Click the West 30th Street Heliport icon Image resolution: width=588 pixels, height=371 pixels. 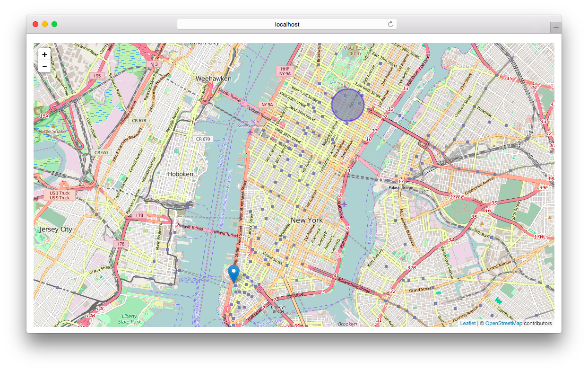249,132
